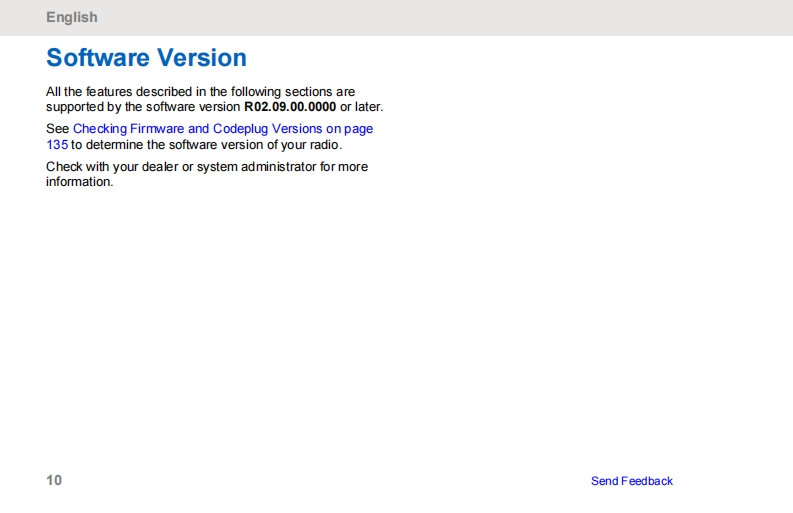Click the words 'or later' after version number
The image size is (793, 513).
[x=361, y=107]
